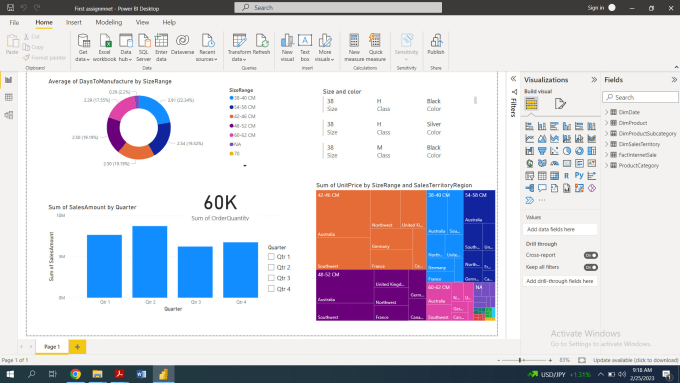This screenshot has width=680, height=383.
Task: Select the Page 1 tab
Action: pyautogui.click(x=52, y=347)
